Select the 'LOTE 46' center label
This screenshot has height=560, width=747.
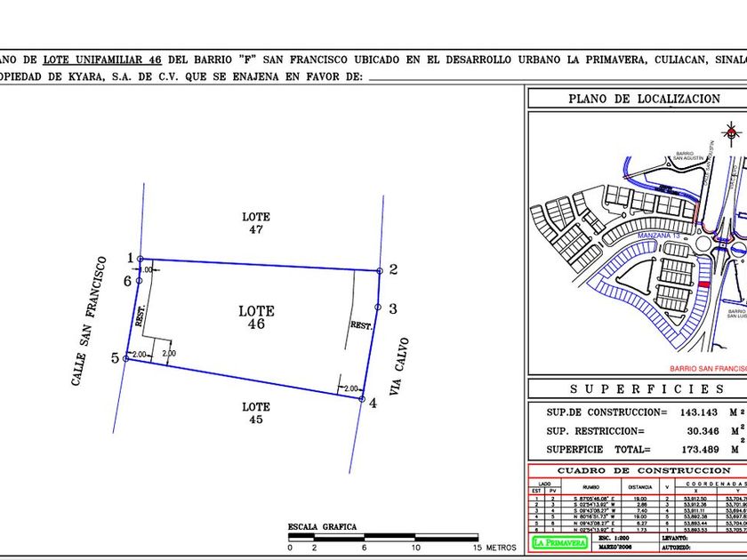coord(256,317)
